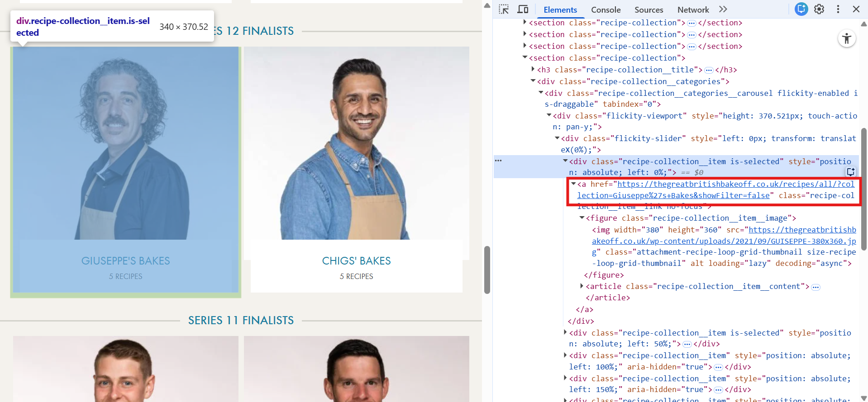
Task: Click the DevTools Elements panel scrollbar thumb
Action: (x=863, y=189)
